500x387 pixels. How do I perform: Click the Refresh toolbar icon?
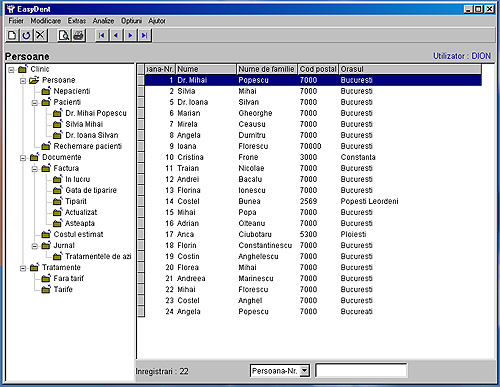[x=26, y=35]
